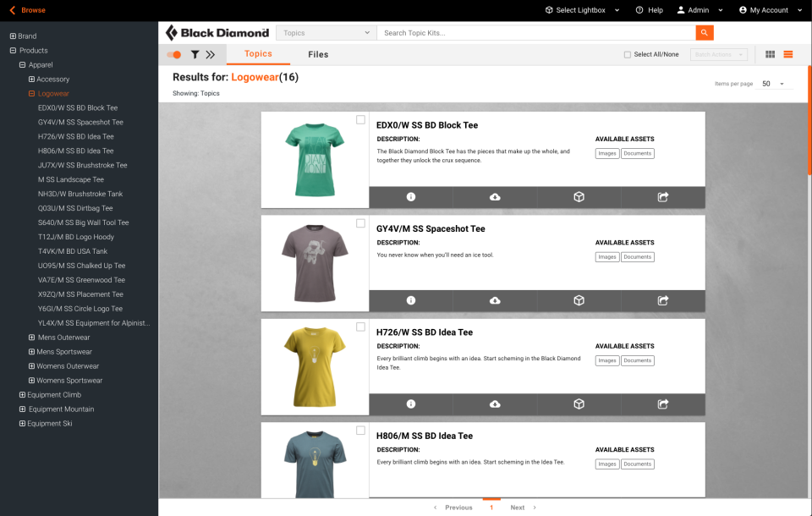Expand the Brand tree node

(x=13, y=36)
